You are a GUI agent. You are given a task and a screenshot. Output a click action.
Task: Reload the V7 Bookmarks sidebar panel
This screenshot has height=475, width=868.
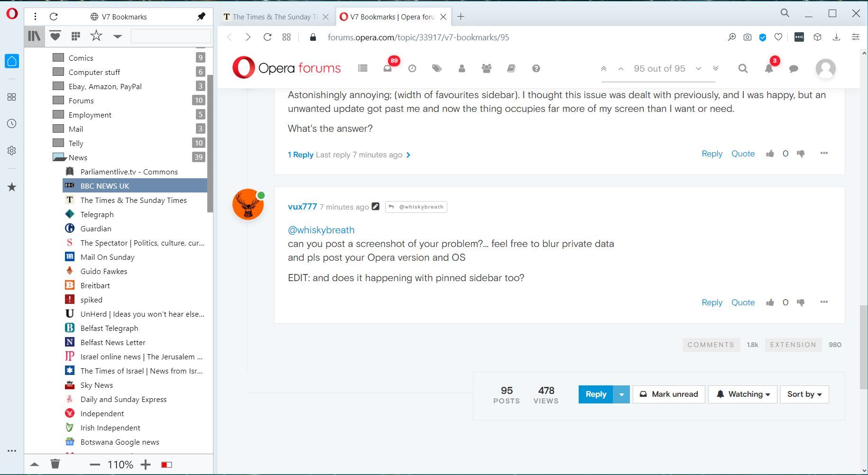(54, 17)
